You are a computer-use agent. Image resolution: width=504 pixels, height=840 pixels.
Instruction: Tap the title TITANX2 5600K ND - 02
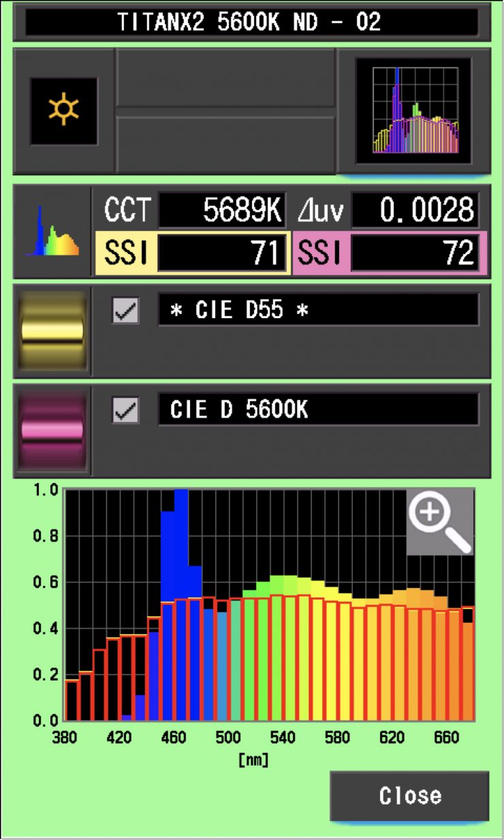pyautogui.click(x=249, y=22)
